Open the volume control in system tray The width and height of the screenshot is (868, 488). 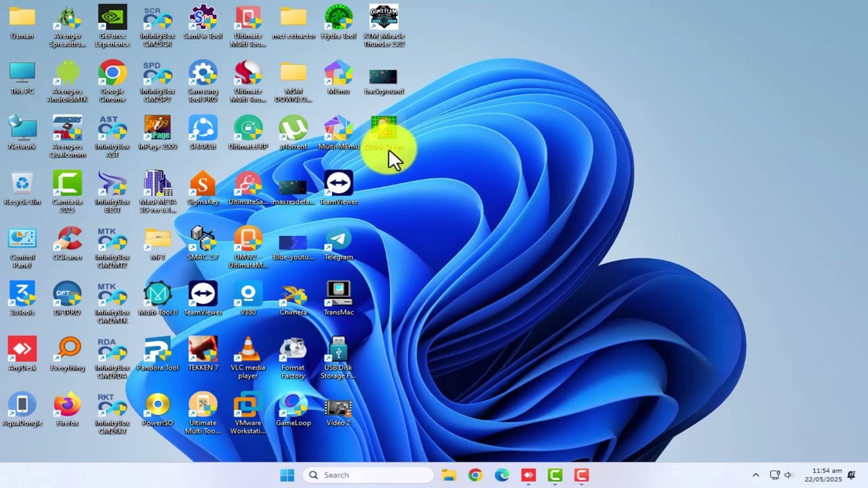click(788, 475)
